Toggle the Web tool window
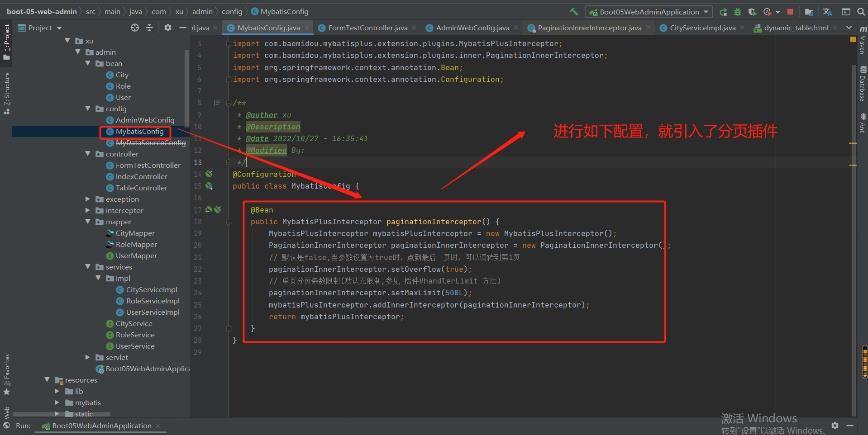This screenshot has height=435, width=868. click(6, 417)
